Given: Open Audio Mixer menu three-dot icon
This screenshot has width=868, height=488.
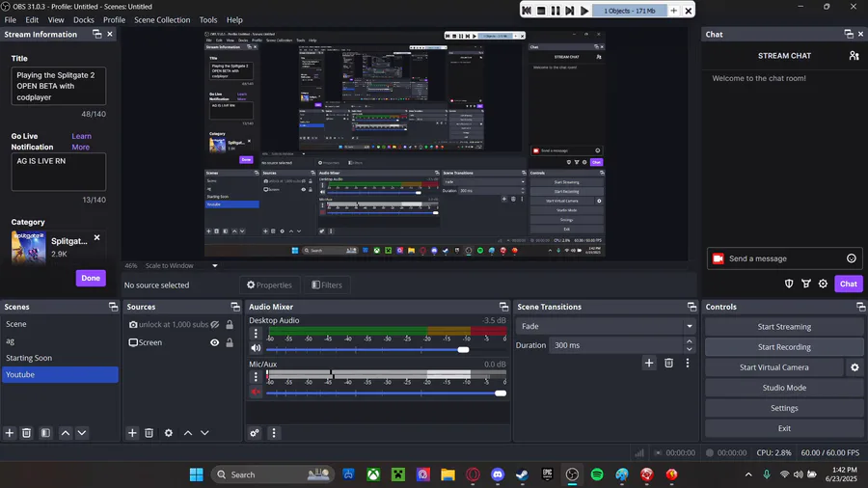Looking at the screenshot, I should click(274, 433).
